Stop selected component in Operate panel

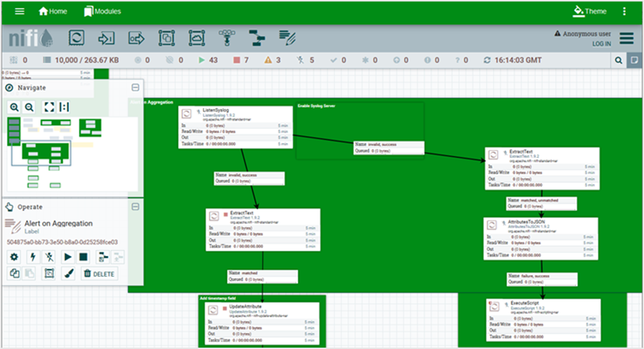(84, 256)
